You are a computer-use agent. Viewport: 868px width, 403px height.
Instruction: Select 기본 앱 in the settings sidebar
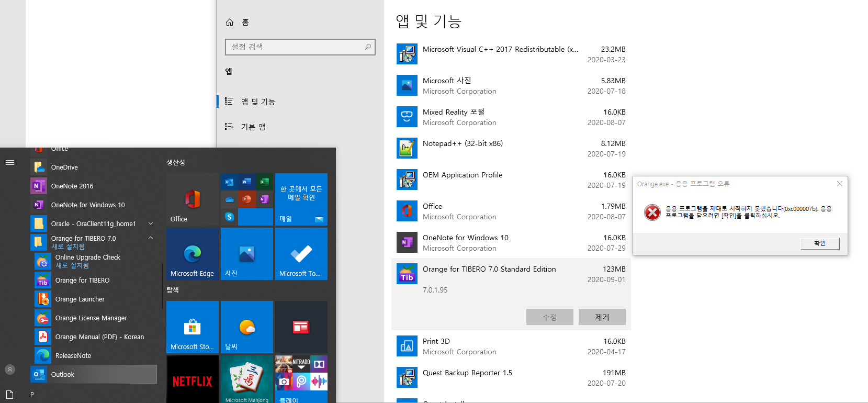[x=253, y=127]
